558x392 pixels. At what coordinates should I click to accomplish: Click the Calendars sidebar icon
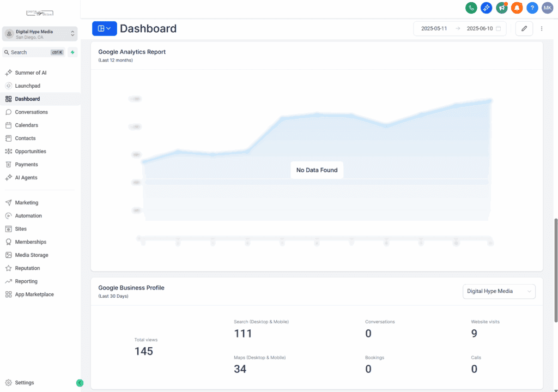[x=9, y=125]
